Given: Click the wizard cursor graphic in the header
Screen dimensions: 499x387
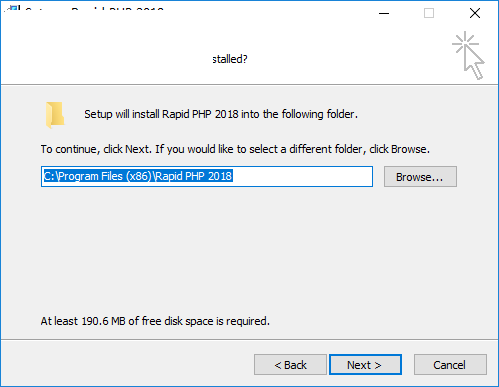Looking at the screenshot, I should click(x=468, y=55).
